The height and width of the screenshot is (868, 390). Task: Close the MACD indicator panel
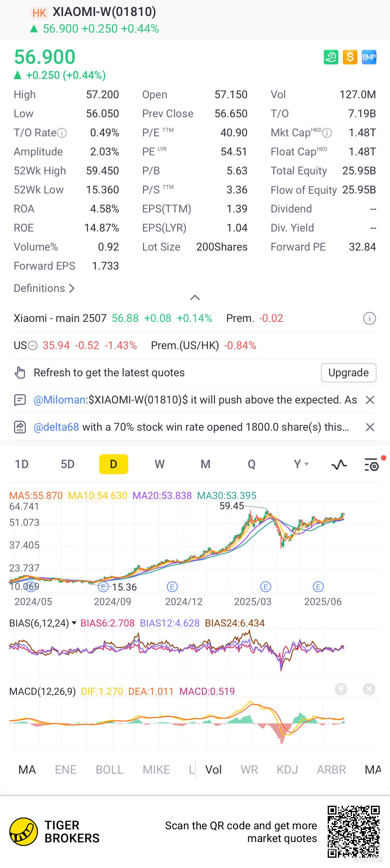click(369, 689)
